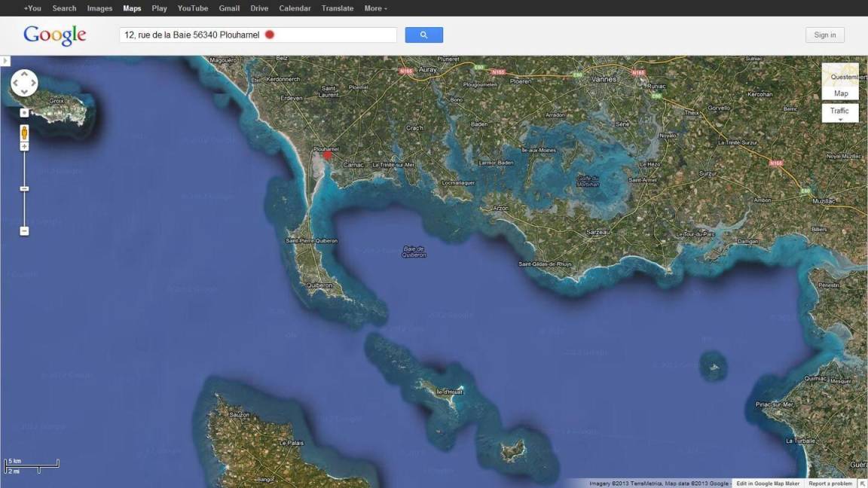
Task: Open the More dropdown in top bar
Action: coord(375,8)
